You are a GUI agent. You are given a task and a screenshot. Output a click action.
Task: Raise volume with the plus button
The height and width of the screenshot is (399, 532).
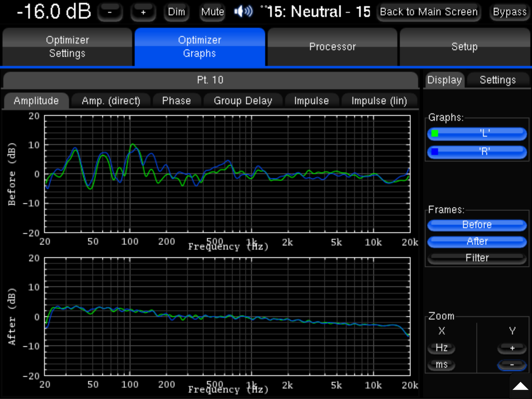(143, 12)
